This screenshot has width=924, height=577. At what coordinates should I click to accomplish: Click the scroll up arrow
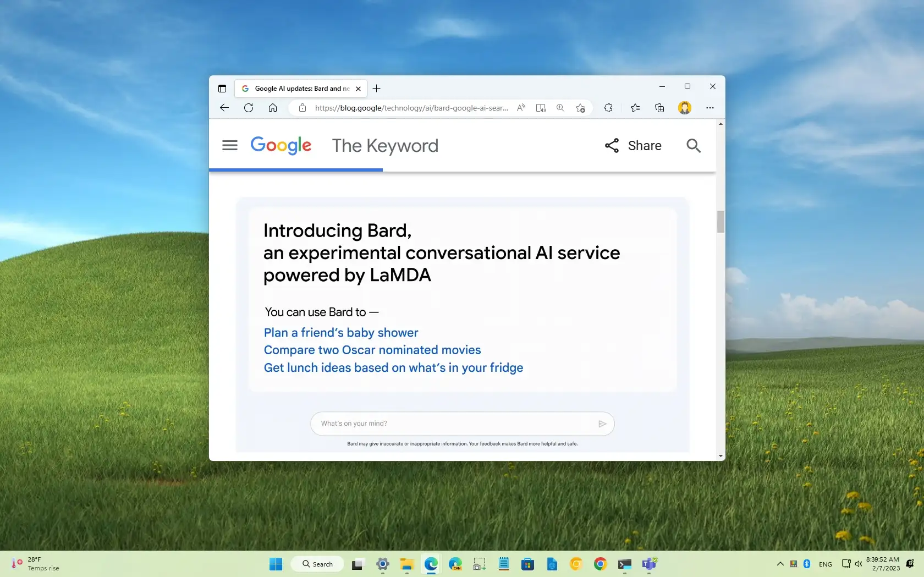(x=721, y=124)
